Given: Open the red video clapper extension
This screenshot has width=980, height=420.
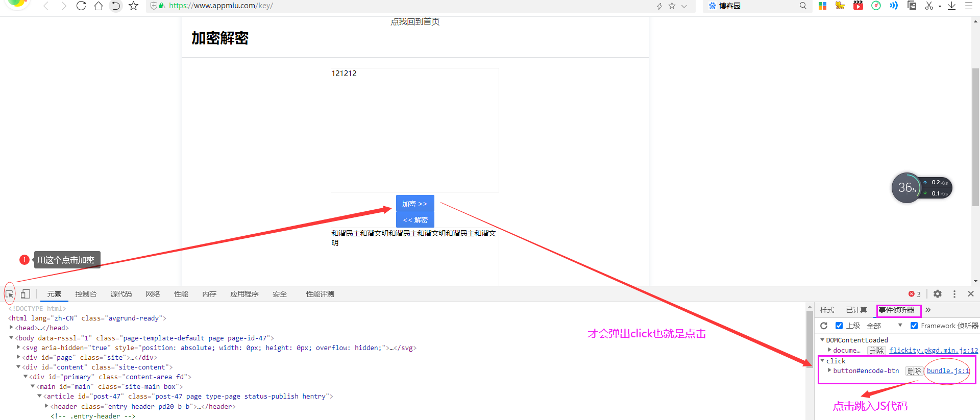Looking at the screenshot, I should [858, 6].
